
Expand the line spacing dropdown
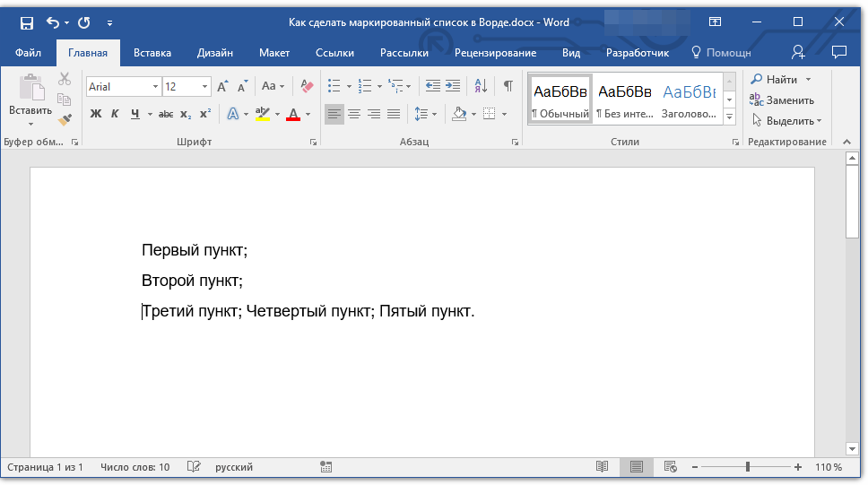[435, 114]
